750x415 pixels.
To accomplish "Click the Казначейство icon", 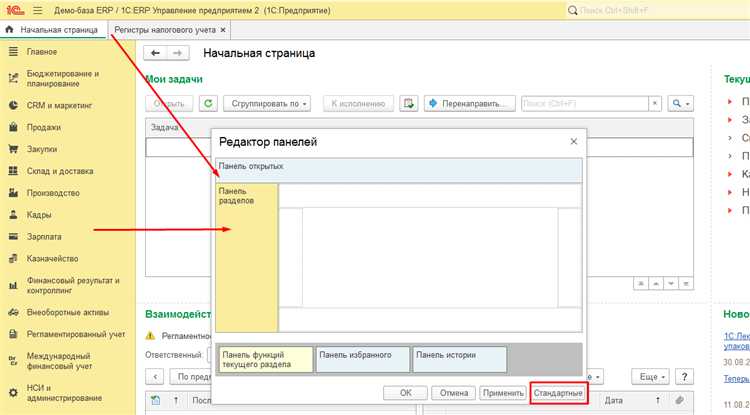I will (x=13, y=259).
